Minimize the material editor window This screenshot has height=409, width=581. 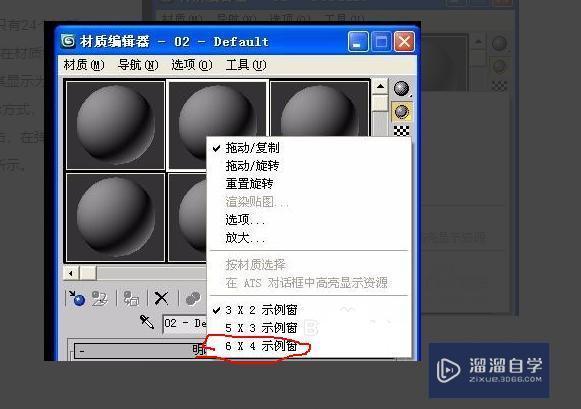[x=358, y=41]
